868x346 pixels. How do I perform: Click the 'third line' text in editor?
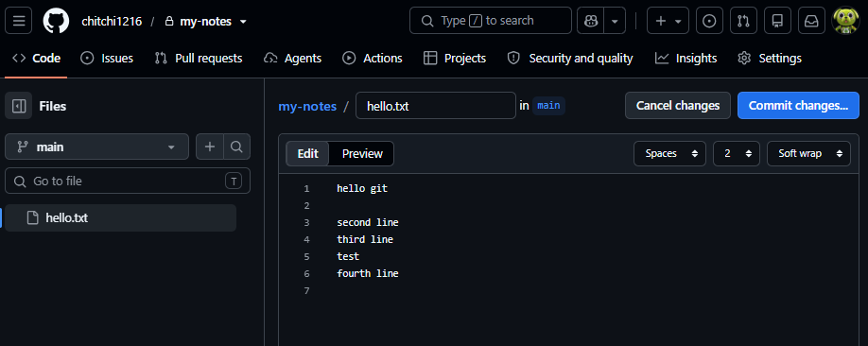[365, 240]
